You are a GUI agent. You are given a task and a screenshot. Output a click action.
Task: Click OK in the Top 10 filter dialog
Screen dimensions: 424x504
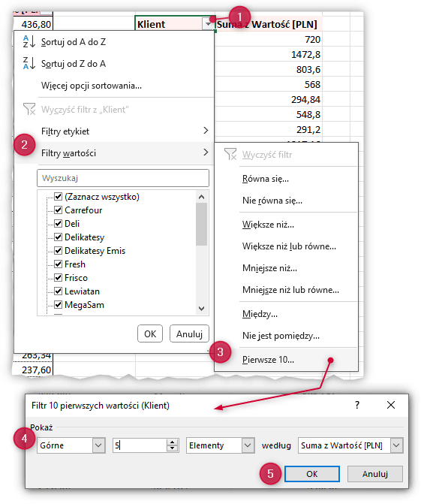click(311, 474)
